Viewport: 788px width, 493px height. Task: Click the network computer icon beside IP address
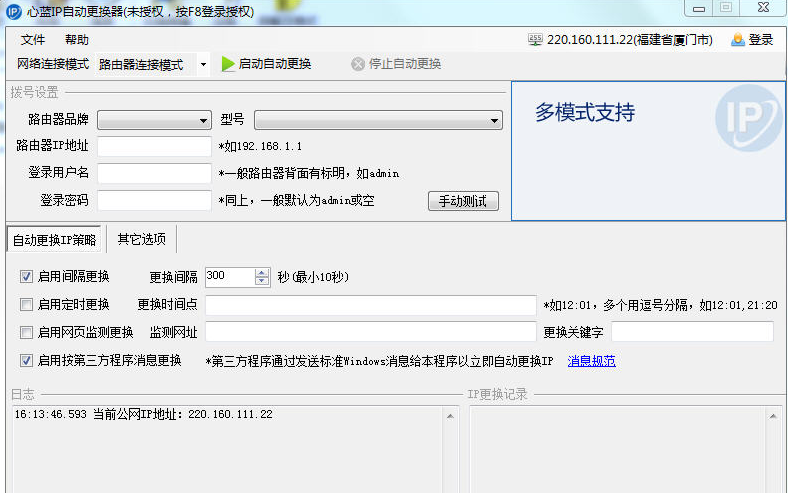coord(535,39)
